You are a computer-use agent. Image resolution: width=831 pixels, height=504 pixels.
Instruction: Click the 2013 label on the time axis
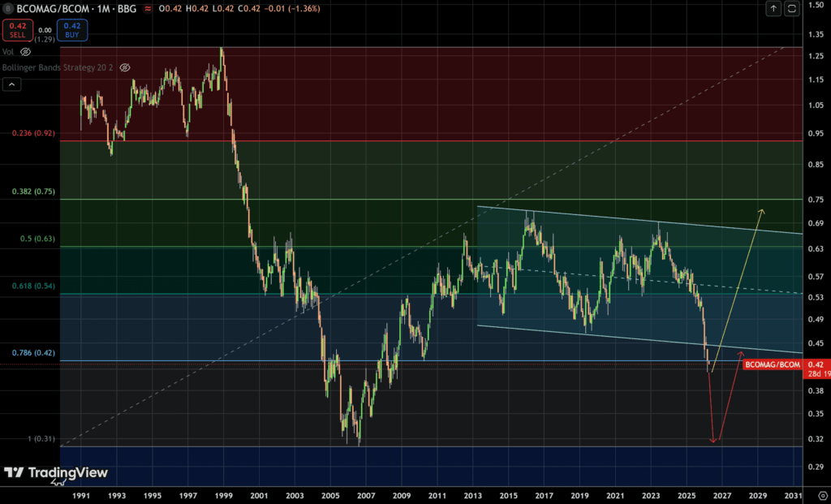click(x=473, y=494)
